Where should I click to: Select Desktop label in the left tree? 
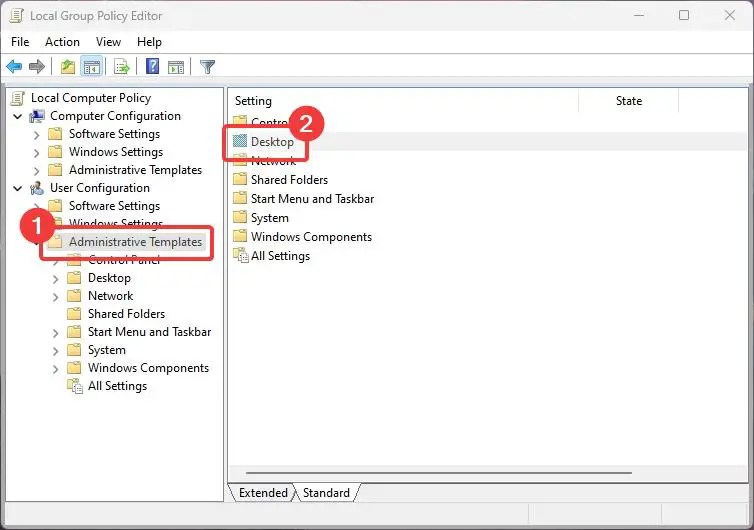click(x=109, y=278)
